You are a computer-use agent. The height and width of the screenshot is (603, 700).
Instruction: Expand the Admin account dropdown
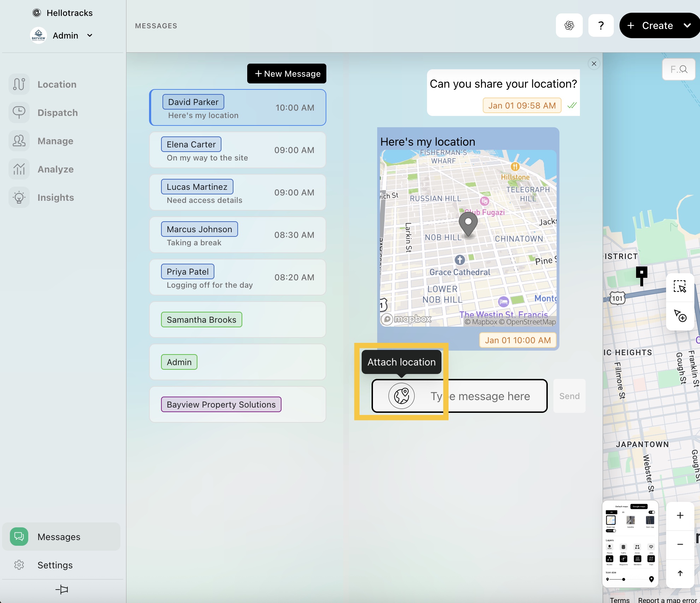[90, 35]
